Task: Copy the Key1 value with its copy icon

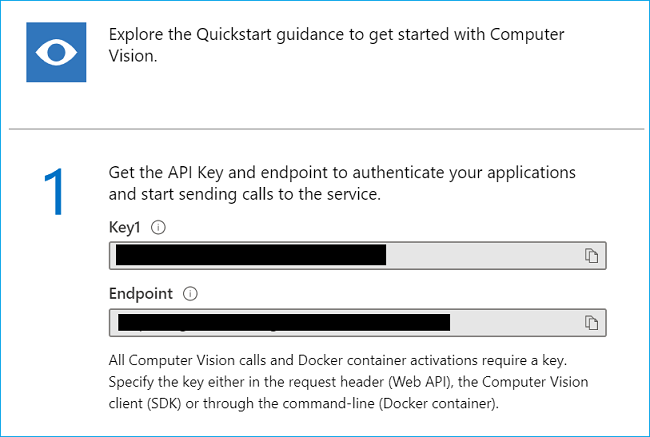Action: point(591,256)
